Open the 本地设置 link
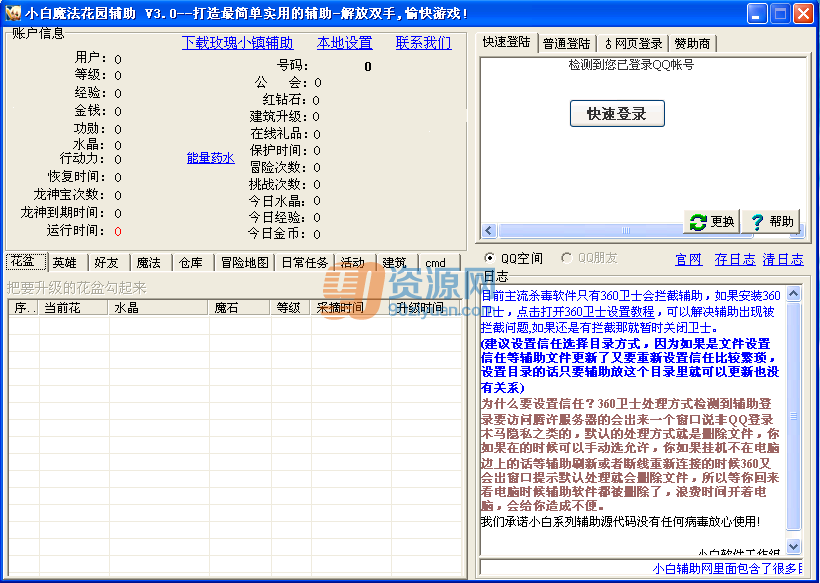Viewport: 820px width, 583px height. coord(345,43)
